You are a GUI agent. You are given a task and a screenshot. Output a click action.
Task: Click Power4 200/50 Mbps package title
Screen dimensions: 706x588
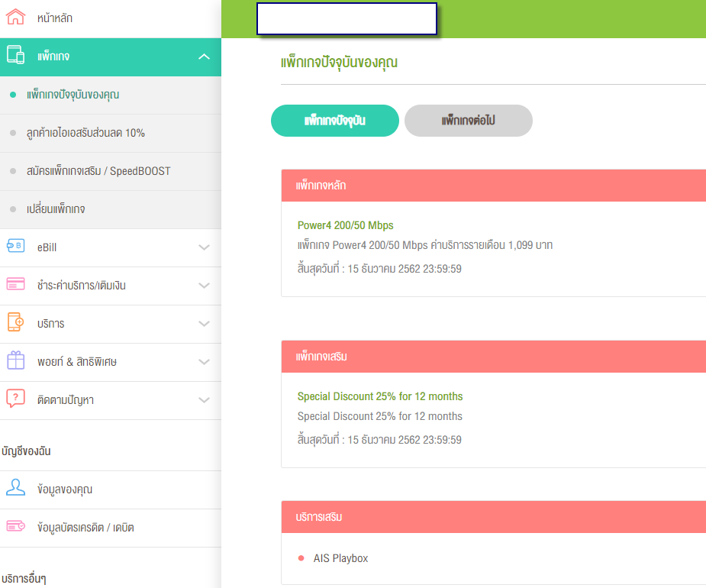coord(345,225)
